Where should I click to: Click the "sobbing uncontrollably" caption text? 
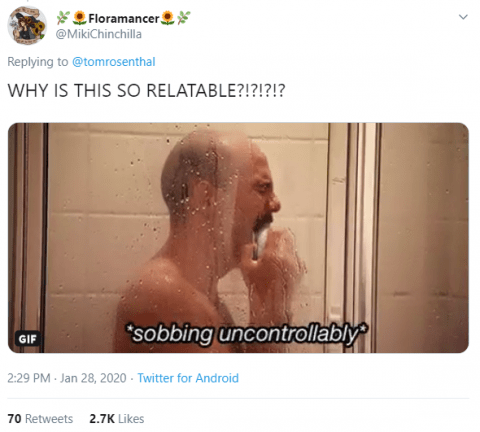pyautogui.click(x=246, y=333)
